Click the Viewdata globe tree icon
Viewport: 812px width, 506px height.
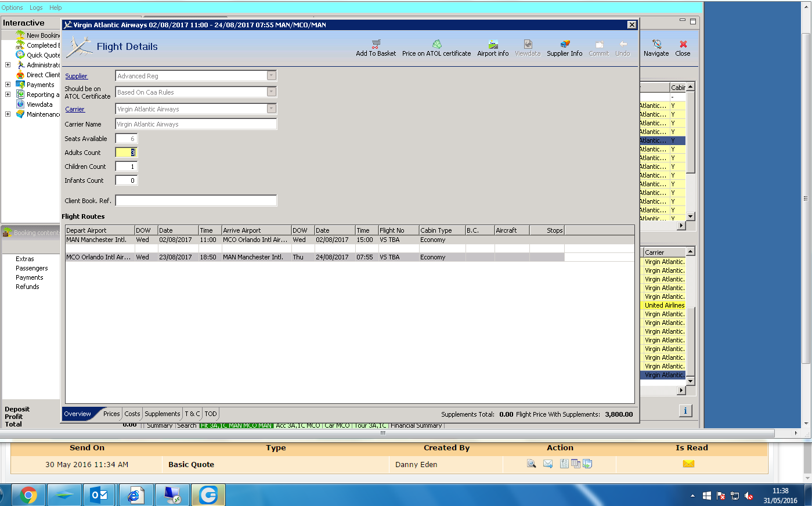pos(20,104)
